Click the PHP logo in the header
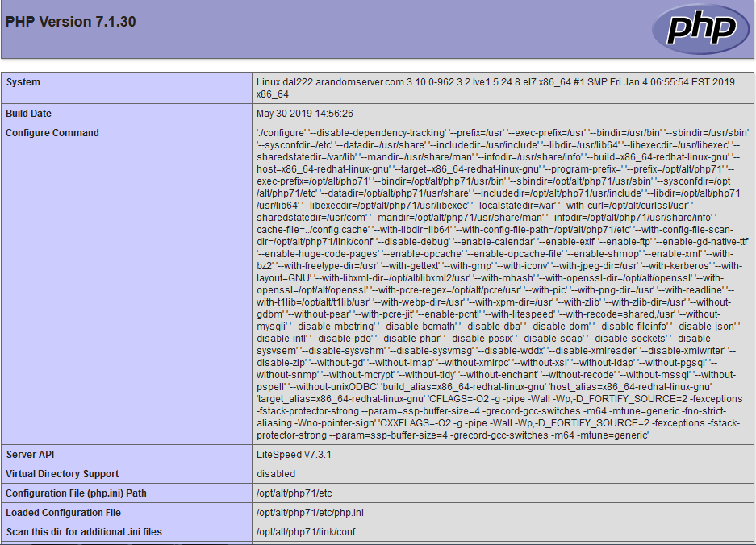This screenshot has width=756, height=545. click(x=701, y=29)
